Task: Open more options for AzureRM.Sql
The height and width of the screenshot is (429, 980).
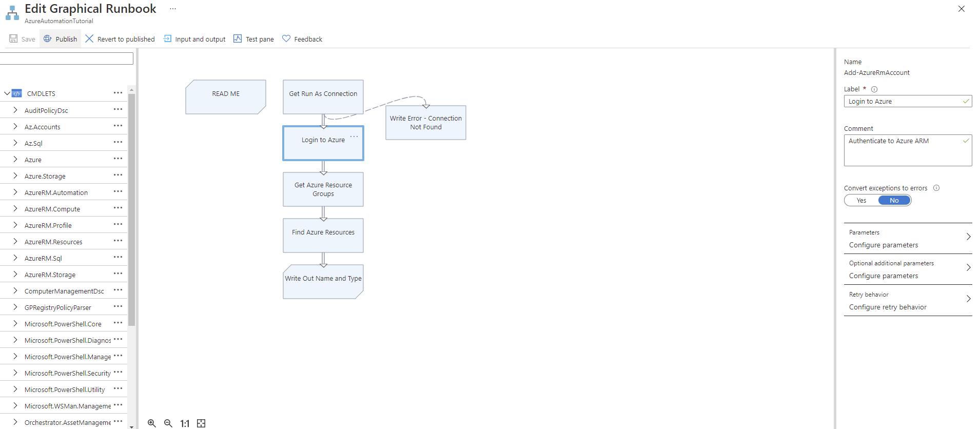Action: [x=118, y=257]
